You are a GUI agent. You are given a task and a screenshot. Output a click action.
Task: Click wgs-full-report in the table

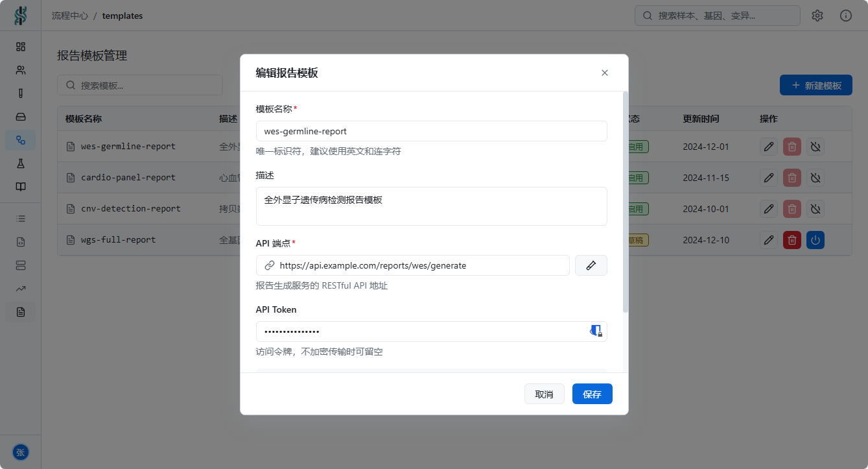(119, 240)
